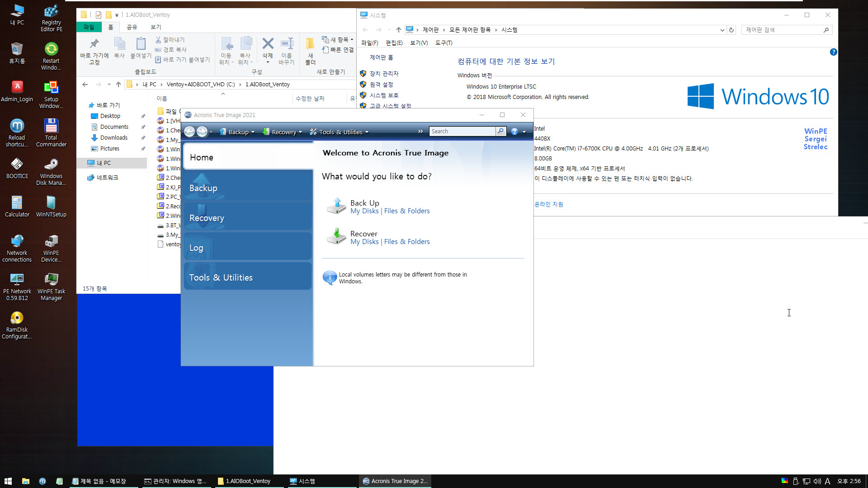Open dropdown arrow next to Acronis help

pos(524,132)
